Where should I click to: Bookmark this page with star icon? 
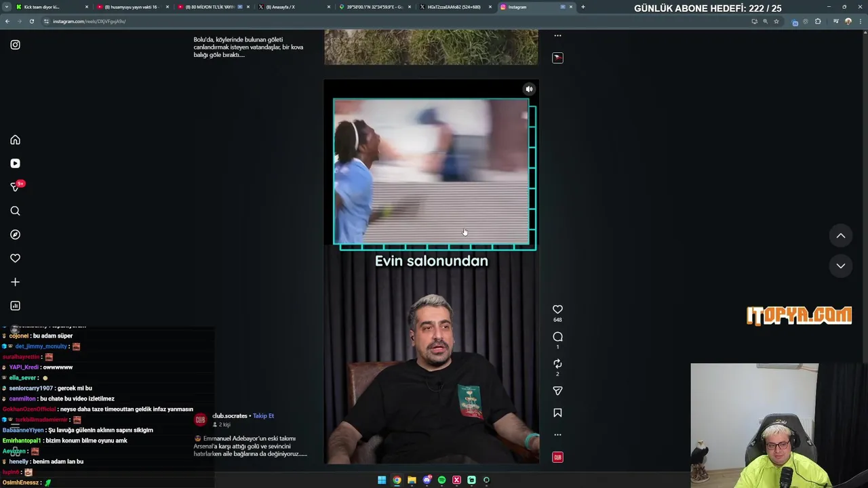(x=776, y=21)
